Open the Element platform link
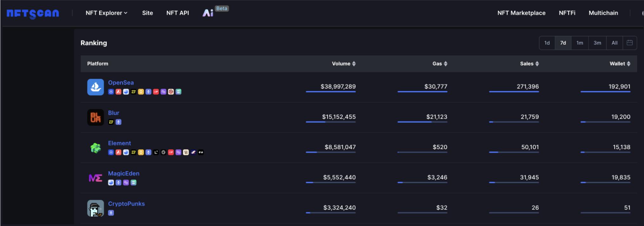Image resolution: width=644 pixels, height=226 pixels. [x=119, y=143]
